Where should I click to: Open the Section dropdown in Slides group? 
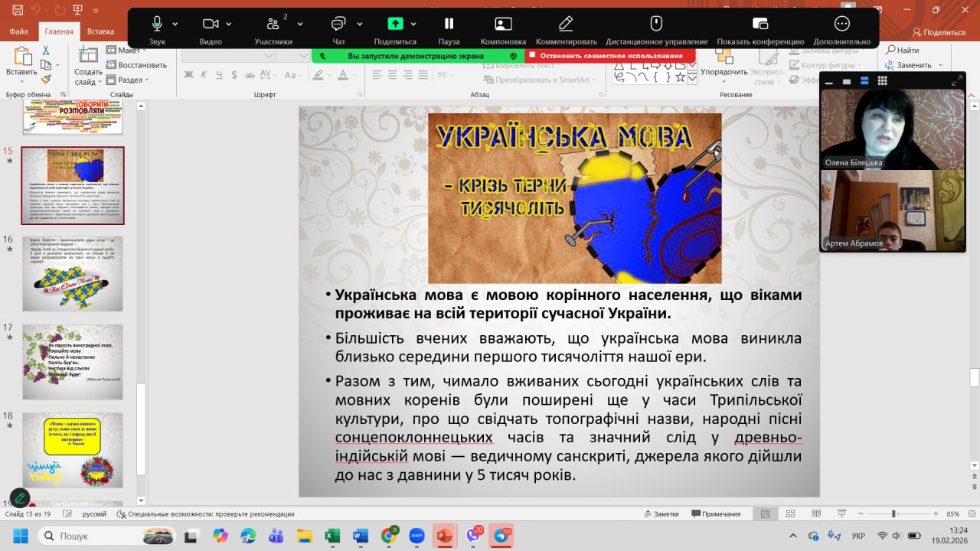click(x=129, y=80)
